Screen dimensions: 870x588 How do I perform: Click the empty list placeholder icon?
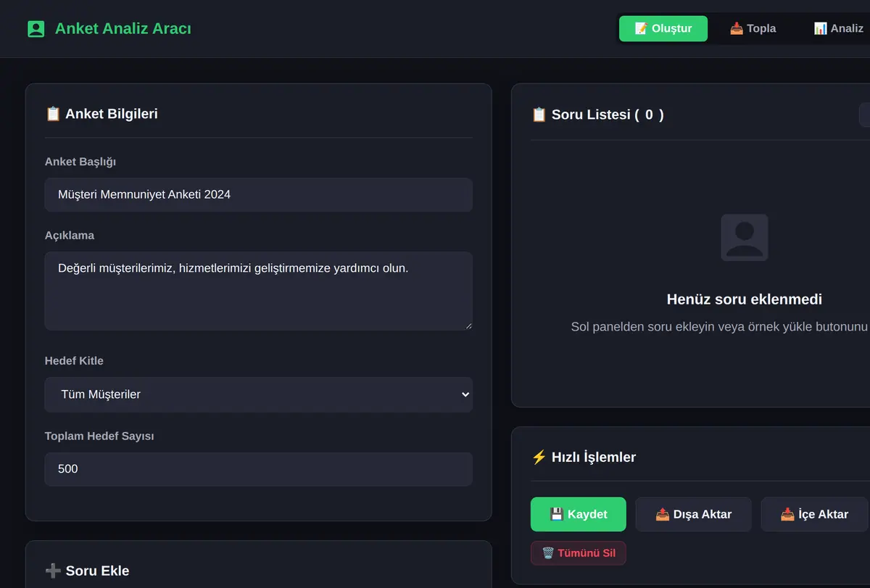[745, 238]
